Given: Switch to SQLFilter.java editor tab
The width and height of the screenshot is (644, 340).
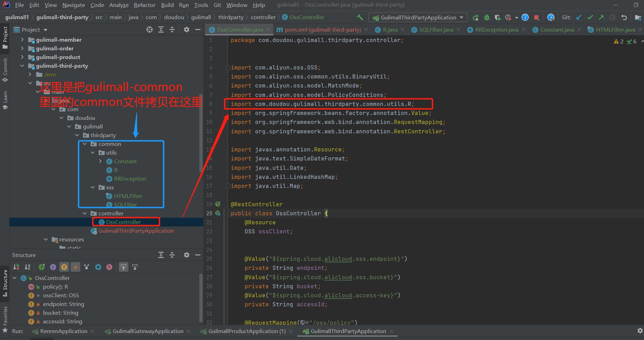Looking at the screenshot, I should pos(436,30).
